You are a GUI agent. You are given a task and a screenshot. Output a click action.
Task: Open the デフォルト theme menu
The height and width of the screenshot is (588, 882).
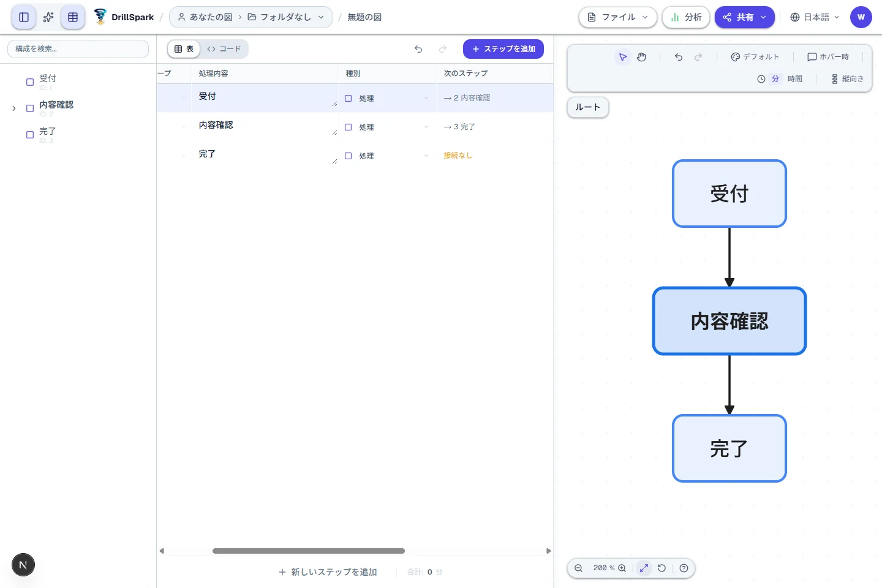click(x=755, y=57)
